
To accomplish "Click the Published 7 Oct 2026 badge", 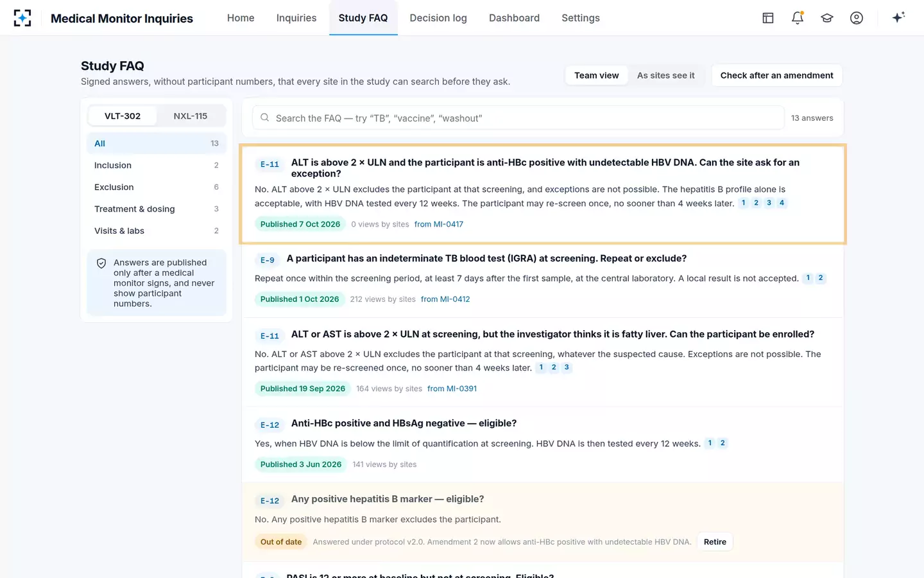I will tap(300, 224).
